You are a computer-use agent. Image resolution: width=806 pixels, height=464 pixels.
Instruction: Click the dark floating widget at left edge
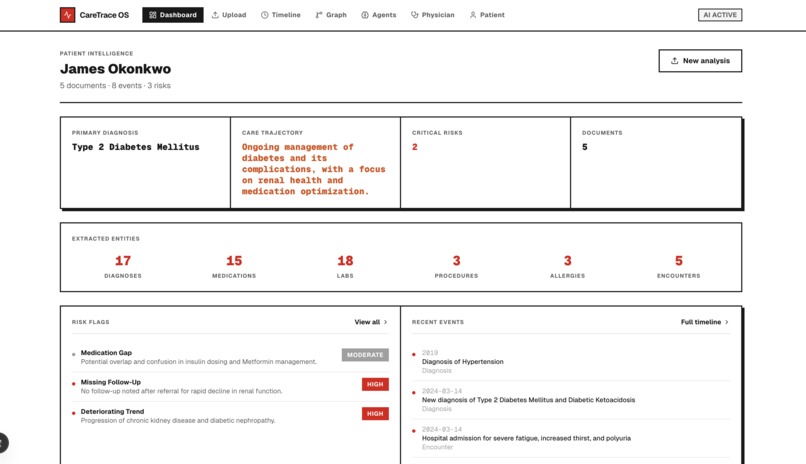[4, 443]
